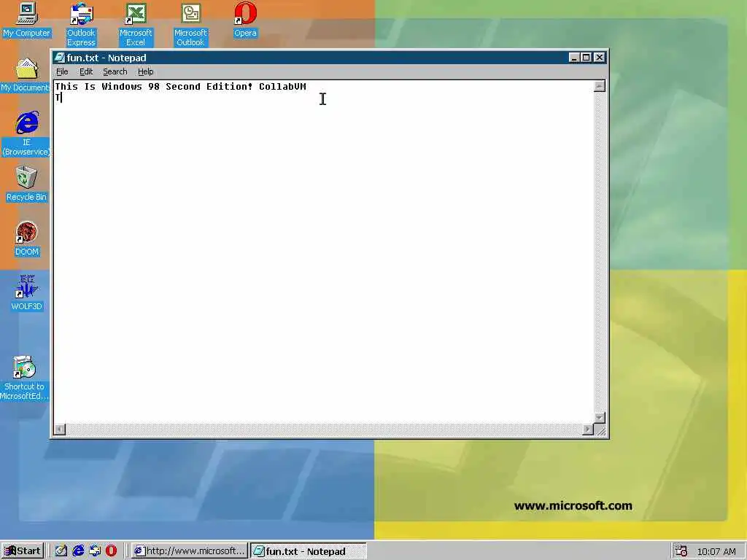This screenshot has height=560, width=747.
Task: Click the Notepad icon in the title bar
Action: 60,58
